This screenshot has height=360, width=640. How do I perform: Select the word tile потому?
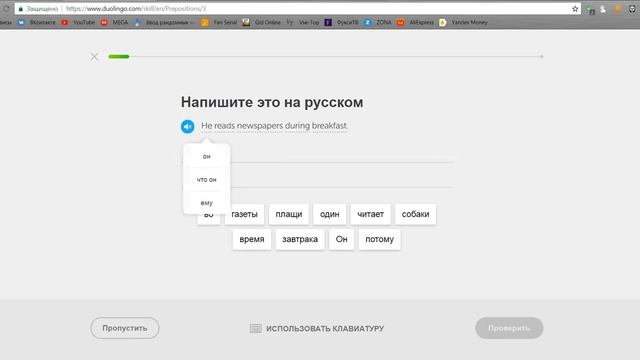[x=380, y=239]
